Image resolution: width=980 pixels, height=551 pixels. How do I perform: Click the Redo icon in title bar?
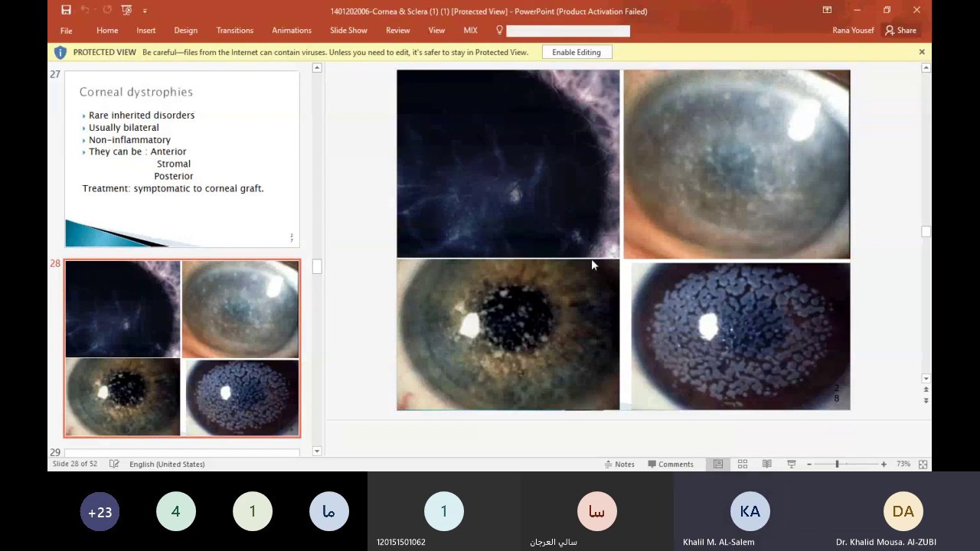pyautogui.click(x=106, y=11)
